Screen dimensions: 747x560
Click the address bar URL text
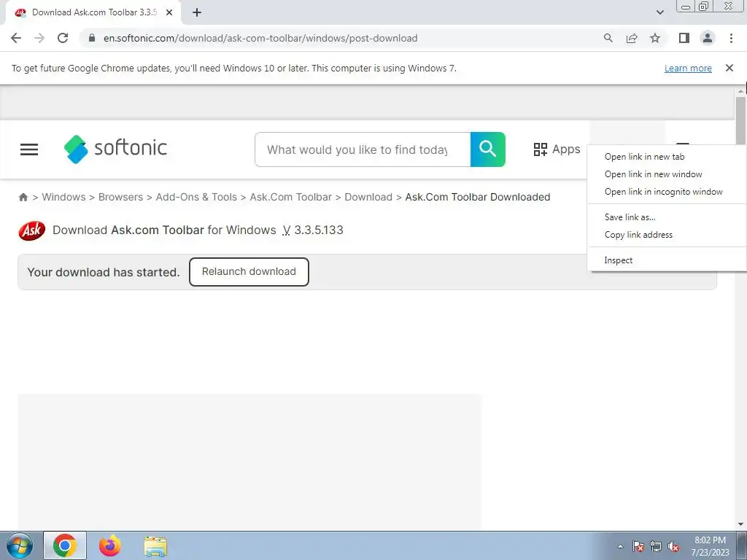click(260, 38)
